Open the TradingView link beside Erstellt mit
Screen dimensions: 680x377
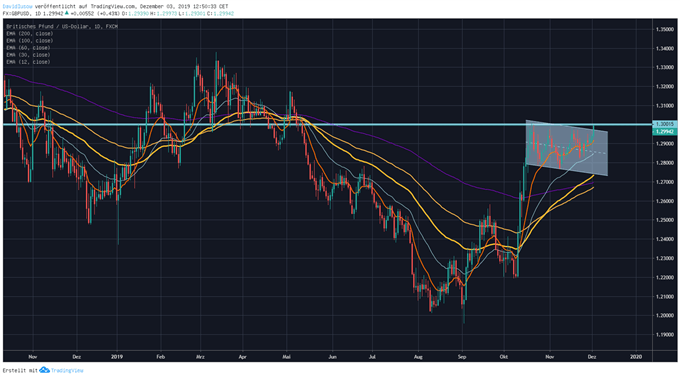[67, 370]
